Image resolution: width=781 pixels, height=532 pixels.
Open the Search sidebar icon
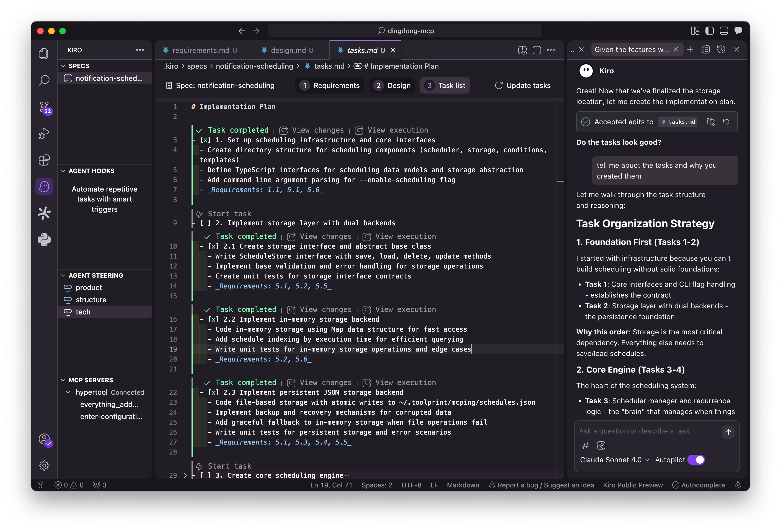click(44, 80)
